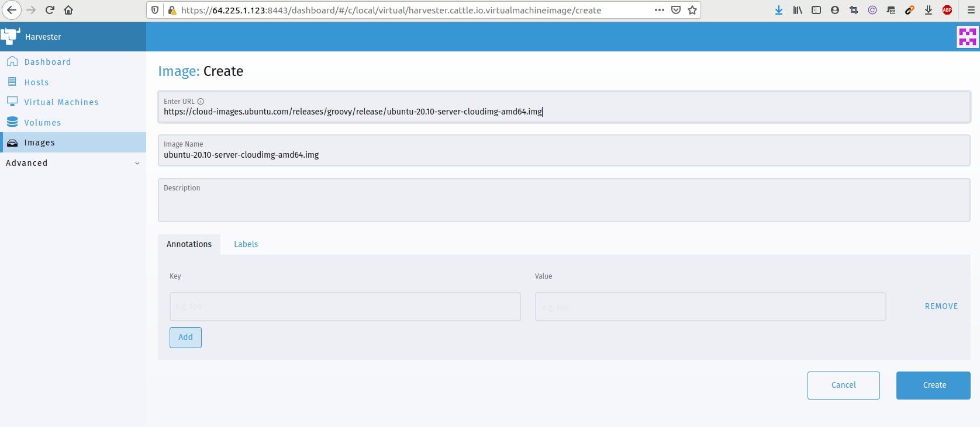Viewport: 980px width, 427px height.
Task: Click the Description text area
Action: 564,200
